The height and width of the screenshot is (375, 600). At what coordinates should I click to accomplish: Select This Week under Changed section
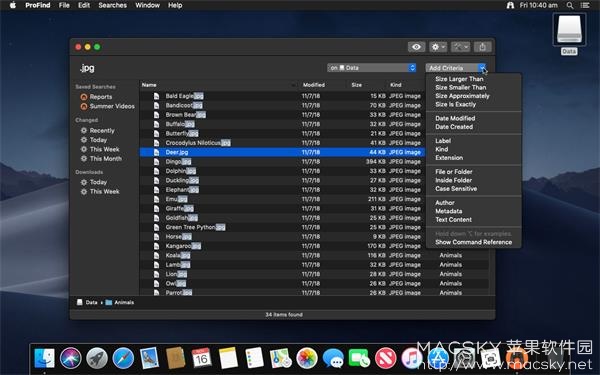(x=100, y=149)
